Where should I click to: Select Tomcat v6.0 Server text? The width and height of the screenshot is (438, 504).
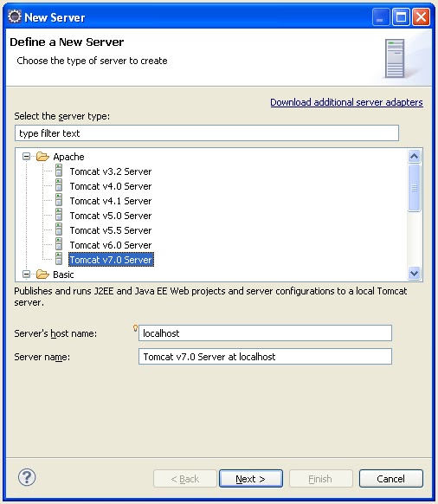[x=111, y=245]
